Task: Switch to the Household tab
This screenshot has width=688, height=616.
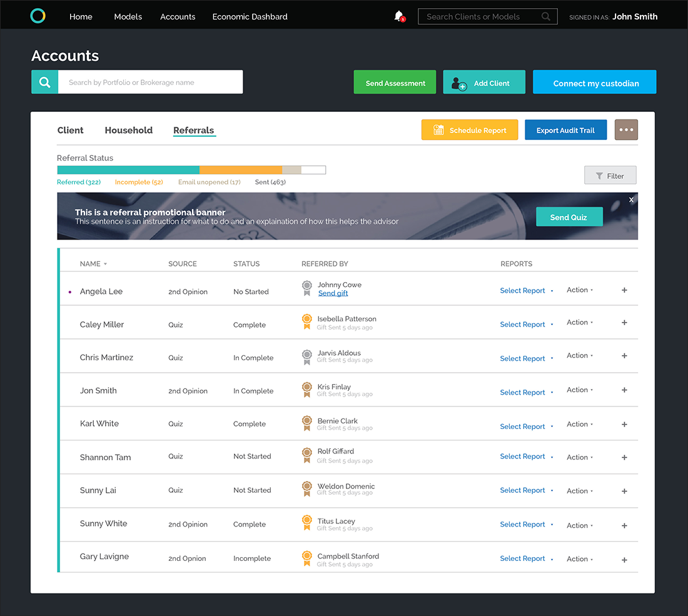Action: 128,130
